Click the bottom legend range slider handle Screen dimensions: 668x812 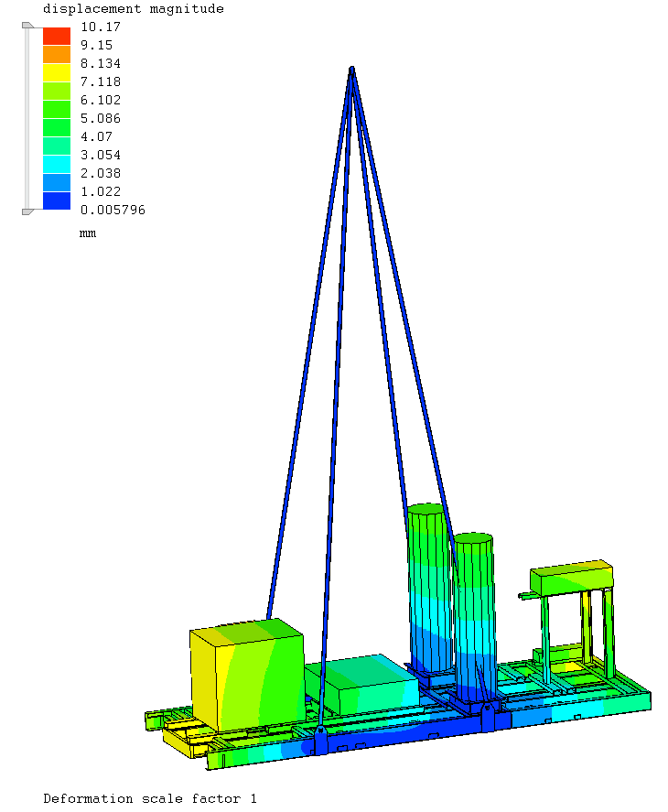(28, 211)
